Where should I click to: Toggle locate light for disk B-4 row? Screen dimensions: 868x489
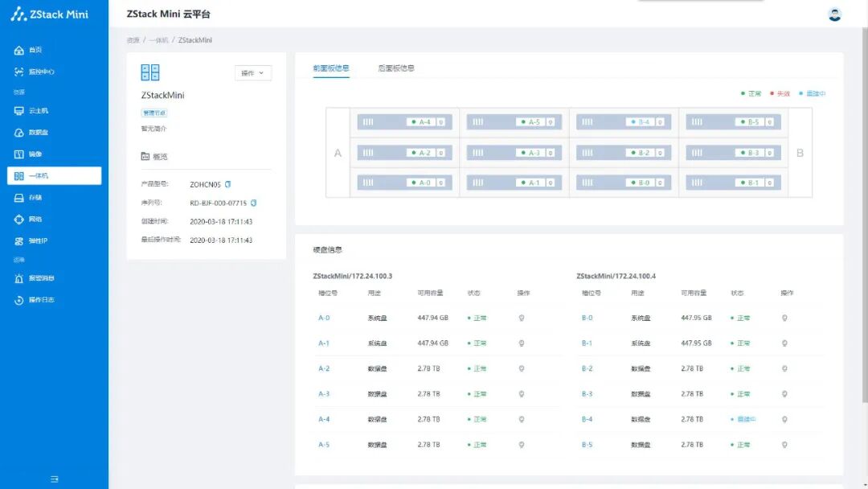pos(784,420)
